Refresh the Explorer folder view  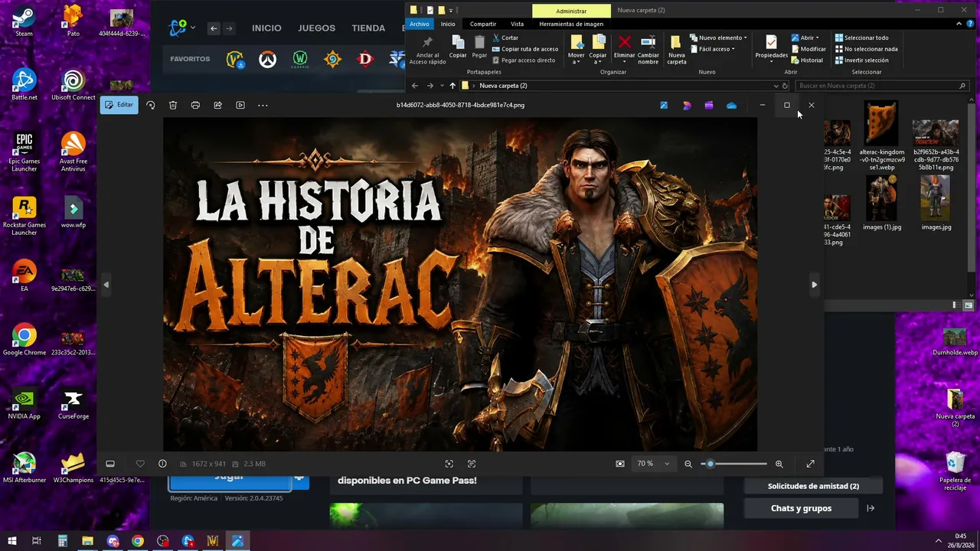coord(786,86)
